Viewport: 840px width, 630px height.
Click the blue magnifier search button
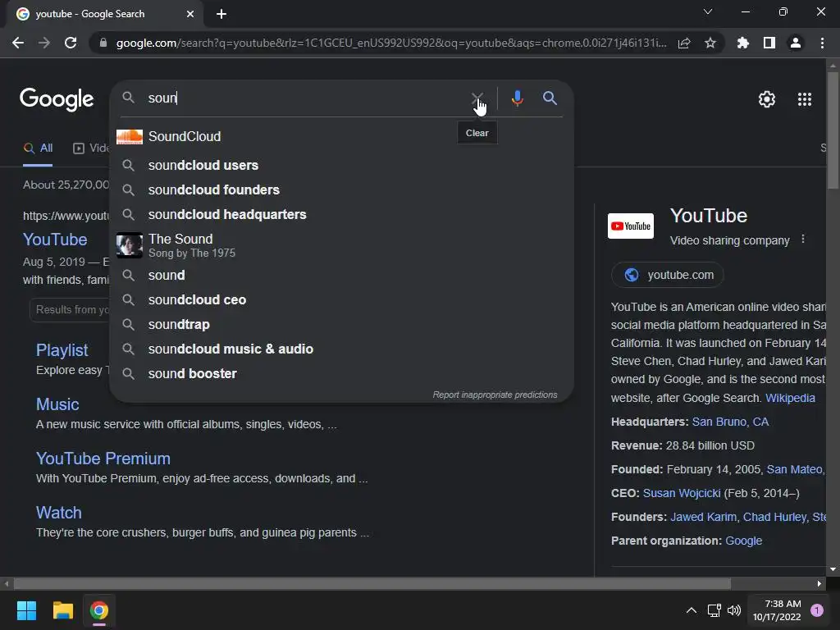[x=550, y=98]
